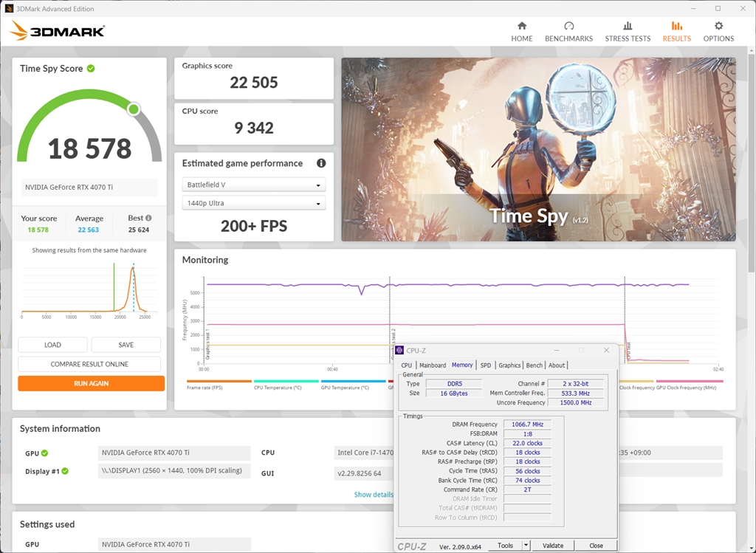Click the GPU Temperature legend color bar
Screen dimensions: 756x553
(x=354, y=382)
